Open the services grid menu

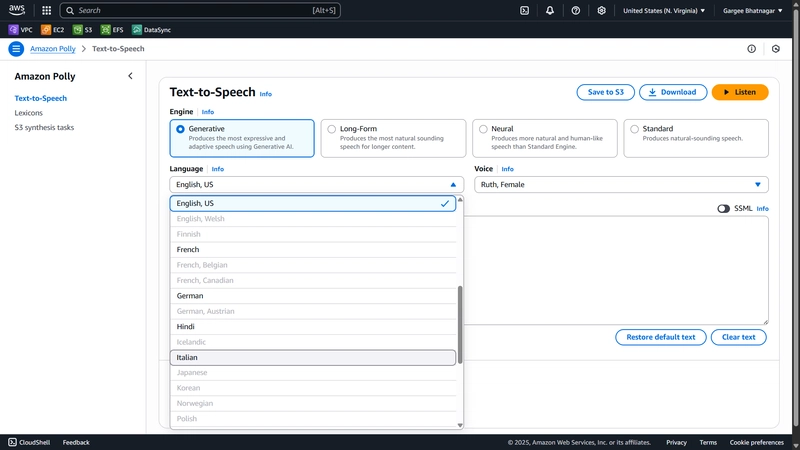[x=46, y=10]
